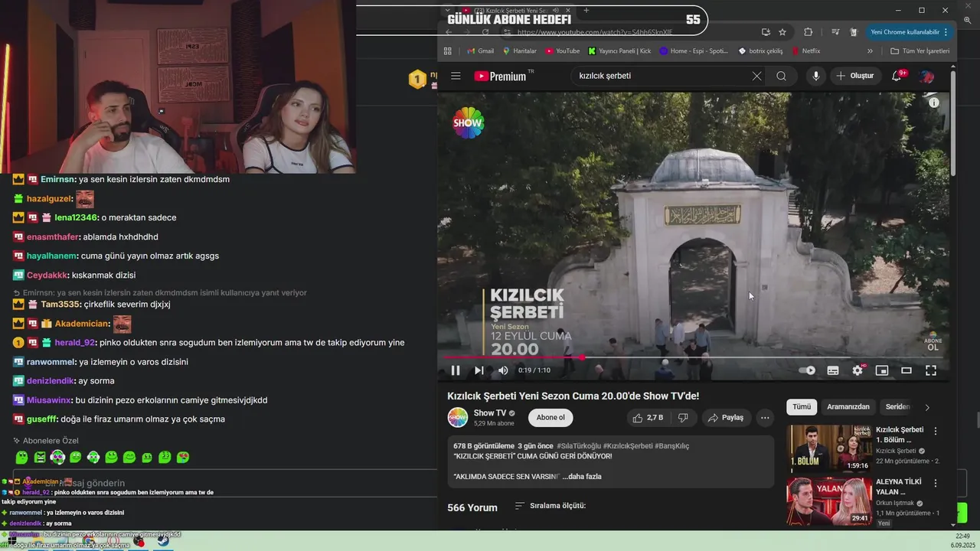Screen dimensions: 980x551
Task: Insert the heart-eyes green emote
Action: click(x=183, y=458)
